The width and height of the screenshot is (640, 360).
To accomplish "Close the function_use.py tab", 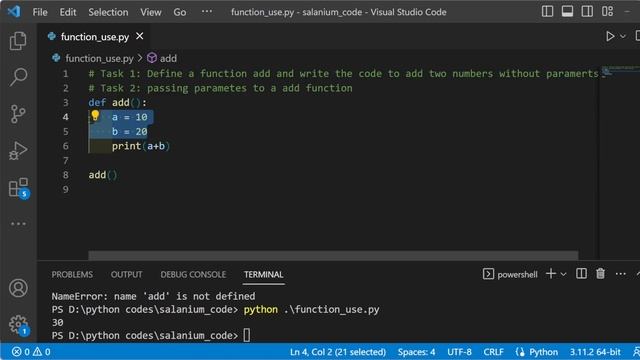I will 140,36.
